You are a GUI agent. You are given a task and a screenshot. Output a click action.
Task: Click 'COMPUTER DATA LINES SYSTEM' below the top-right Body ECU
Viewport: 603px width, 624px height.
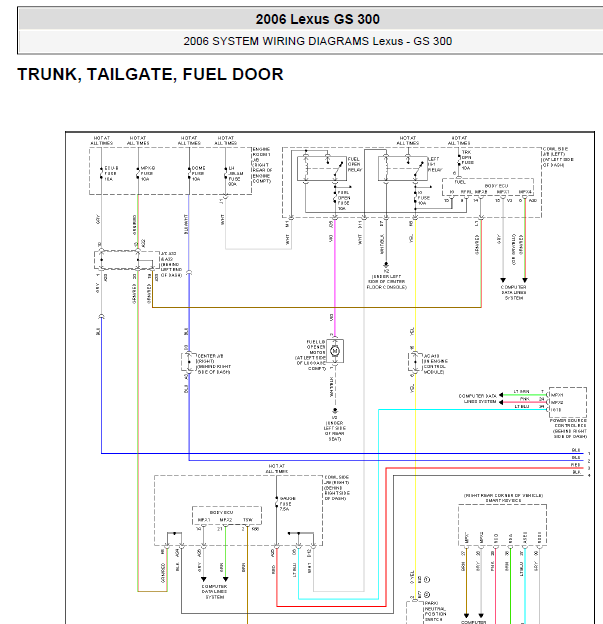[513, 292]
